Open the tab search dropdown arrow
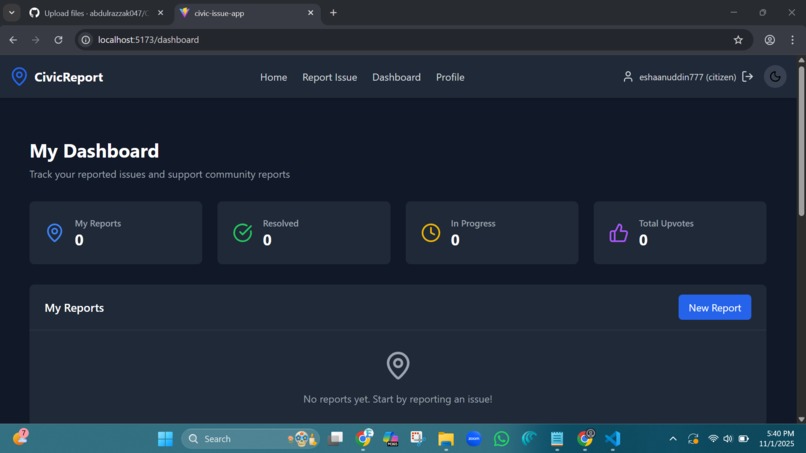The image size is (806, 453). [11, 13]
